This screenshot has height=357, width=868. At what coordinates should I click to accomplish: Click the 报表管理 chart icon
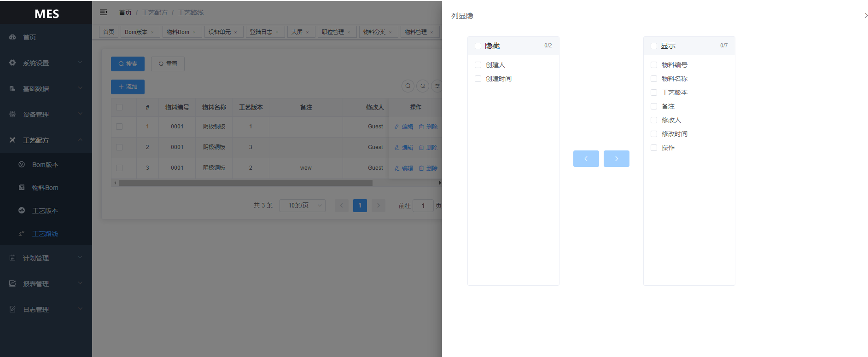pyautogui.click(x=12, y=283)
